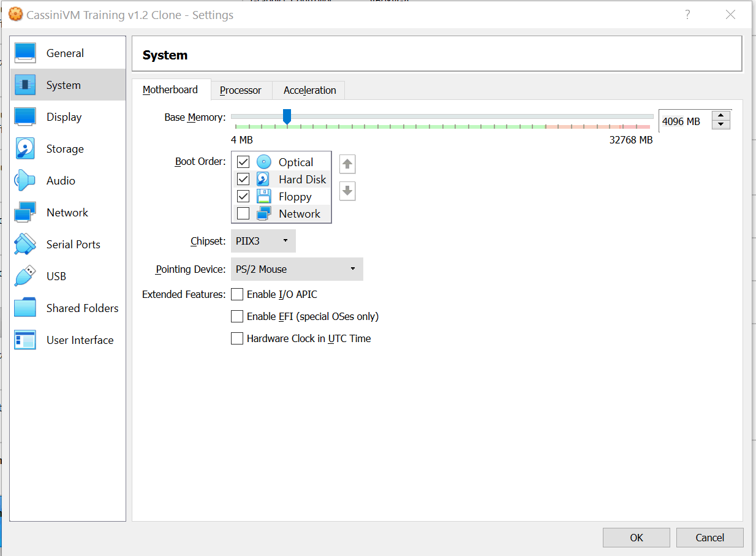Open the Shared Folders folder icon

coord(26,308)
